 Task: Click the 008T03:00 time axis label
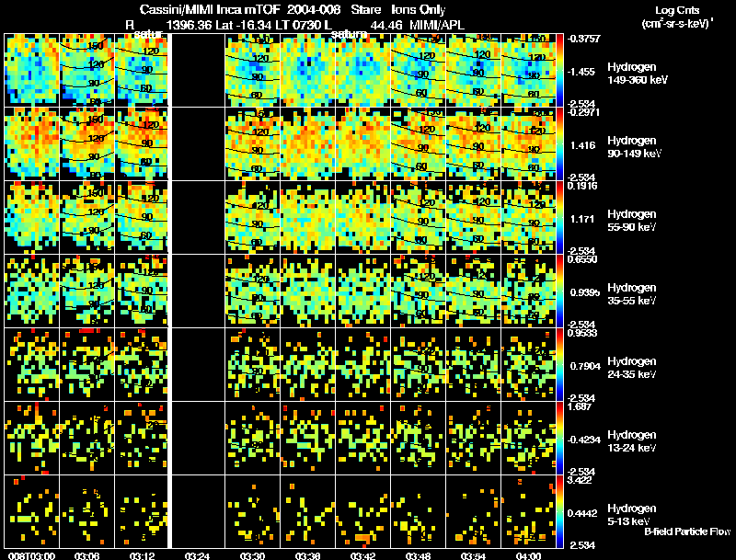[31, 556]
